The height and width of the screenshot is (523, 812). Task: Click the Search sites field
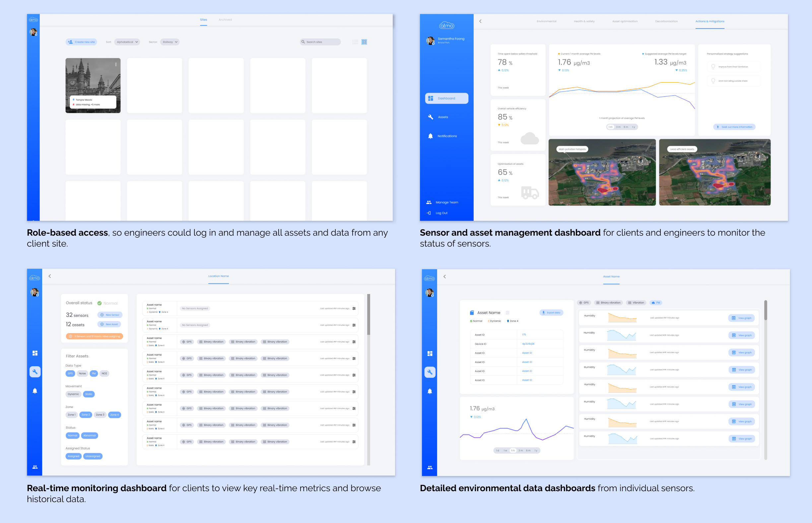coord(320,42)
